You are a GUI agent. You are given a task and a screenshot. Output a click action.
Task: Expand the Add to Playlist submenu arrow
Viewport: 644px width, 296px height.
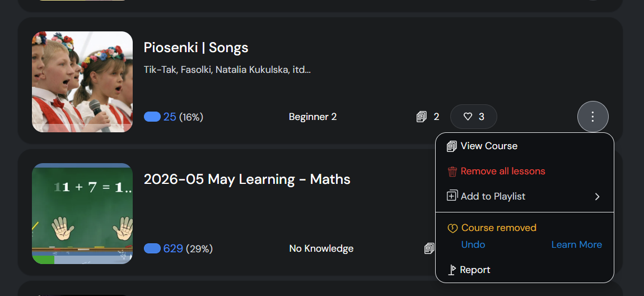[x=597, y=197]
